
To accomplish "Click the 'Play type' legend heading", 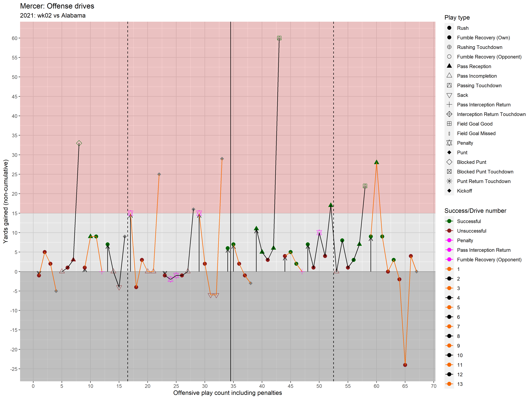I will pyautogui.click(x=457, y=18).
